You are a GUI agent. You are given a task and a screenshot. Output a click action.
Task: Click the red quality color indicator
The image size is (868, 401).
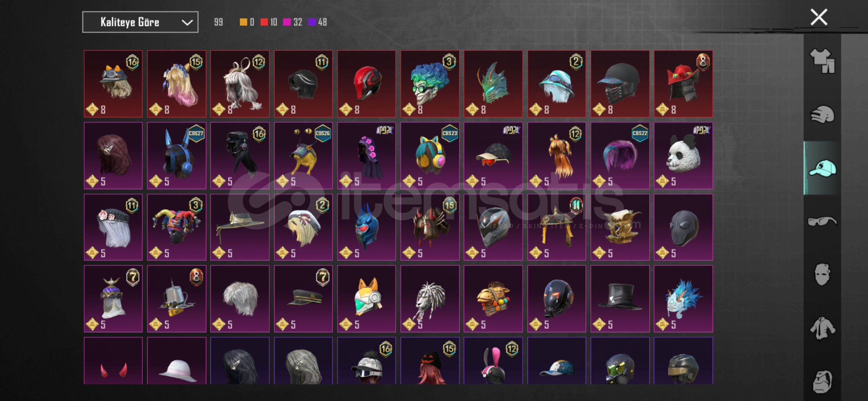(264, 22)
